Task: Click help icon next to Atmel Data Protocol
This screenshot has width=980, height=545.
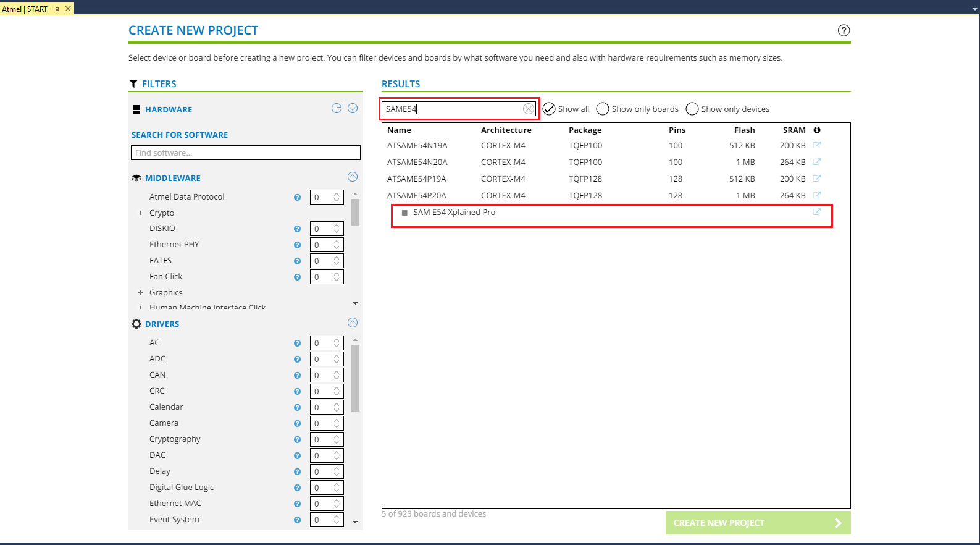Action: (x=297, y=197)
